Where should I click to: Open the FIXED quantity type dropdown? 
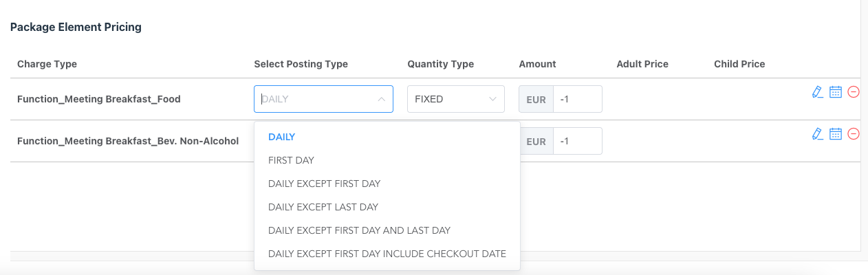tap(455, 99)
